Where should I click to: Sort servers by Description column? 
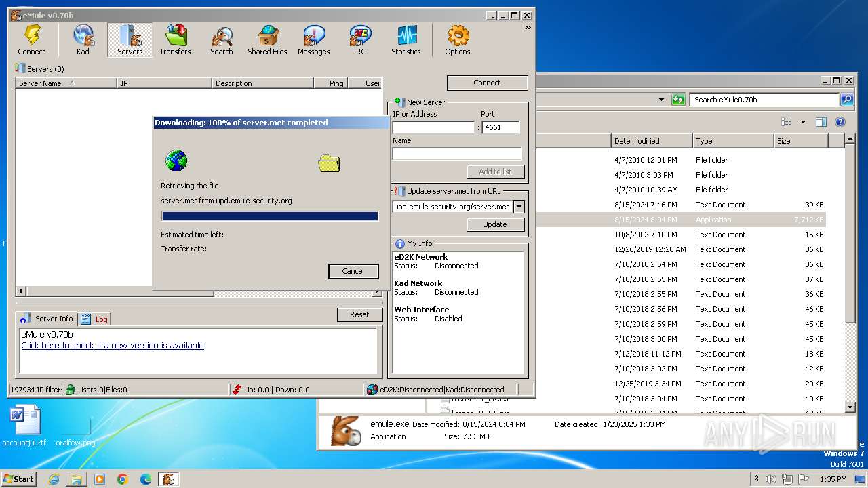point(262,83)
